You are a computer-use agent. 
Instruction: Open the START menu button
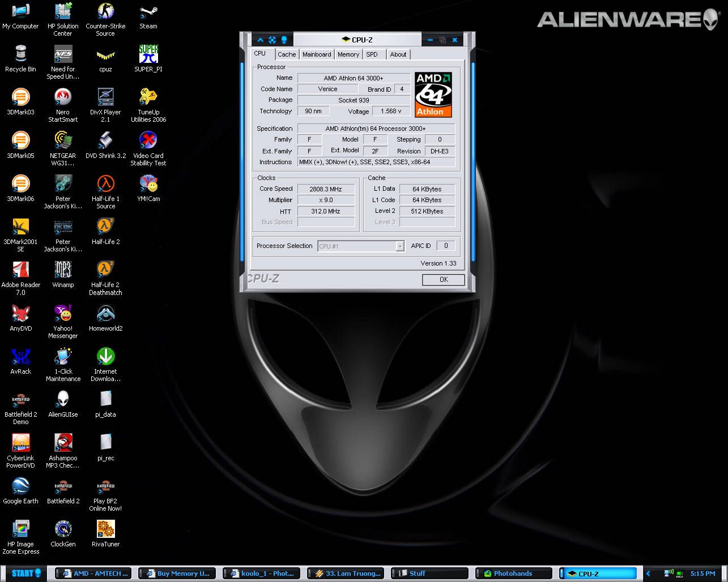point(25,573)
